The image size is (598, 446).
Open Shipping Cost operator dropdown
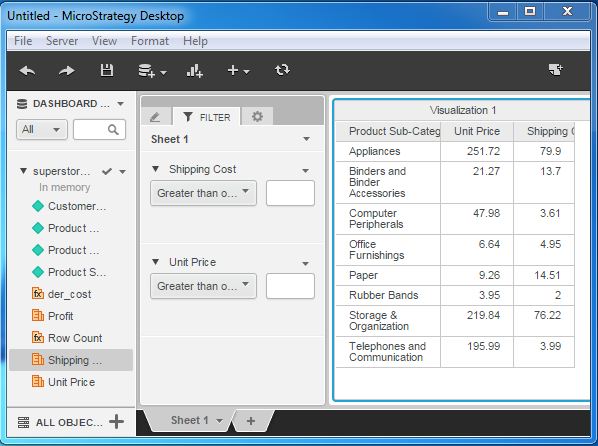pos(203,193)
